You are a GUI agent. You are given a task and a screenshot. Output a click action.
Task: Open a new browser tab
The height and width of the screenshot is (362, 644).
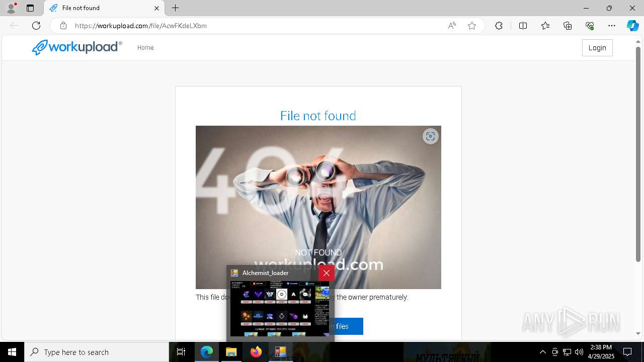coord(175,8)
